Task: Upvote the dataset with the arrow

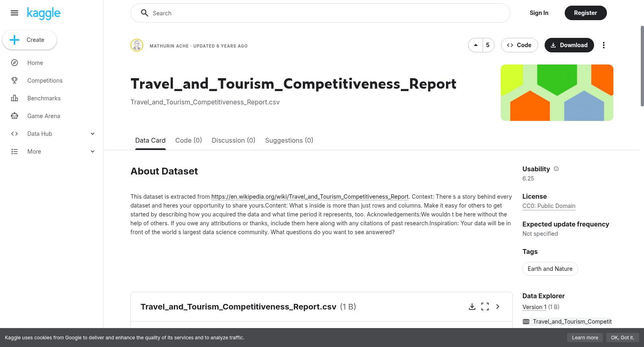Action: click(x=476, y=45)
